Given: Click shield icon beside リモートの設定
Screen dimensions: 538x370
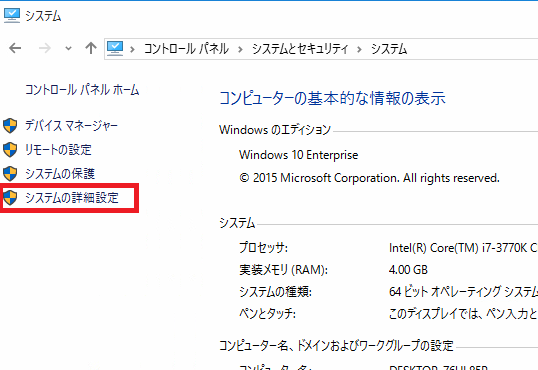Looking at the screenshot, I should [10, 150].
